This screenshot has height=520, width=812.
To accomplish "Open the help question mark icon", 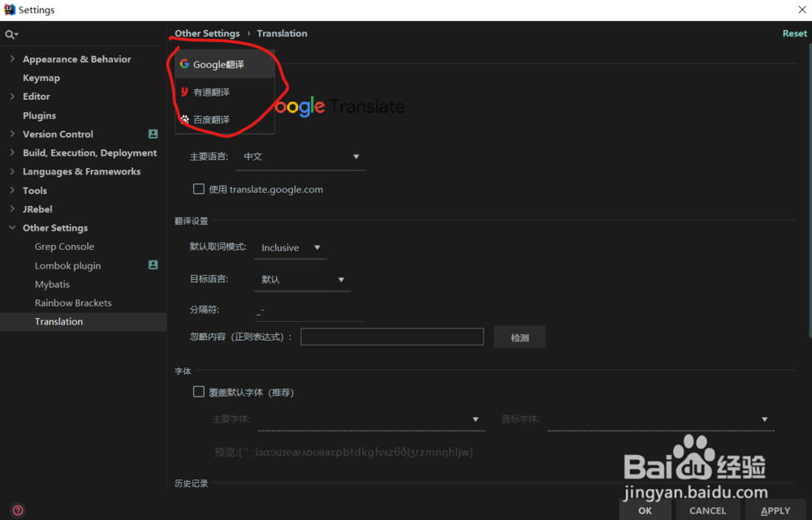I will (18, 510).
